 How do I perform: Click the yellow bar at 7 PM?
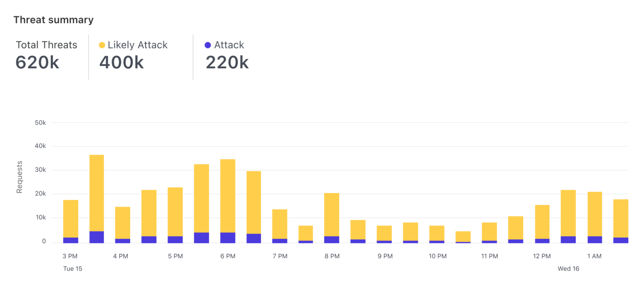click(280, 224)
